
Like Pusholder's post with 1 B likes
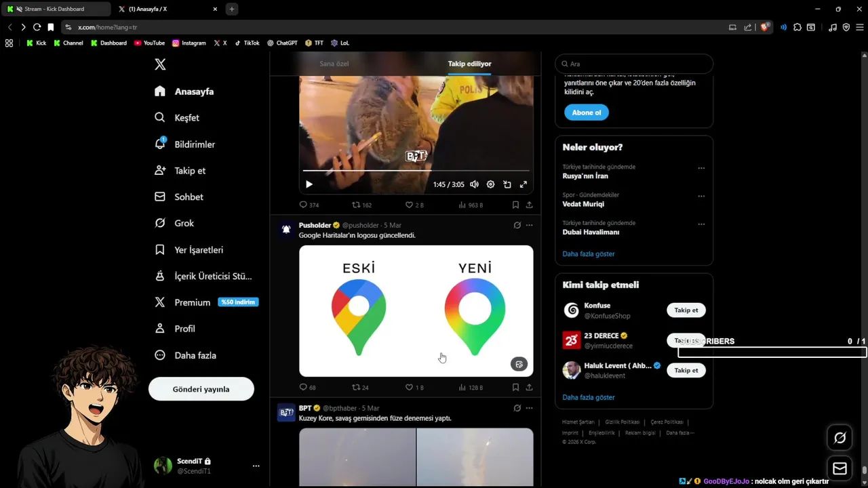(414, 388)
